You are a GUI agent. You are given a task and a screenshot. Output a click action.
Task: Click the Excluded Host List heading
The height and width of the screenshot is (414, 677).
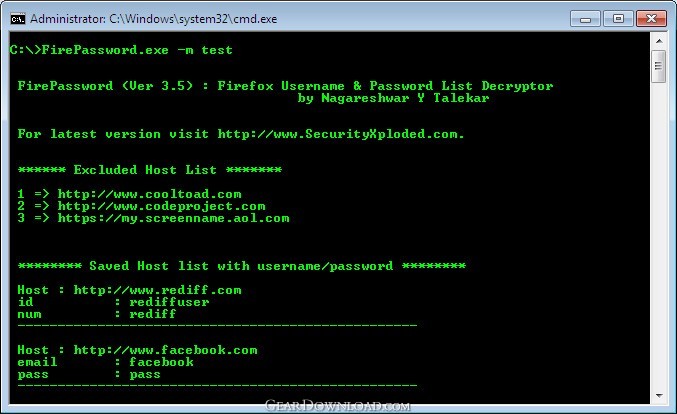(x=150, y=170)
